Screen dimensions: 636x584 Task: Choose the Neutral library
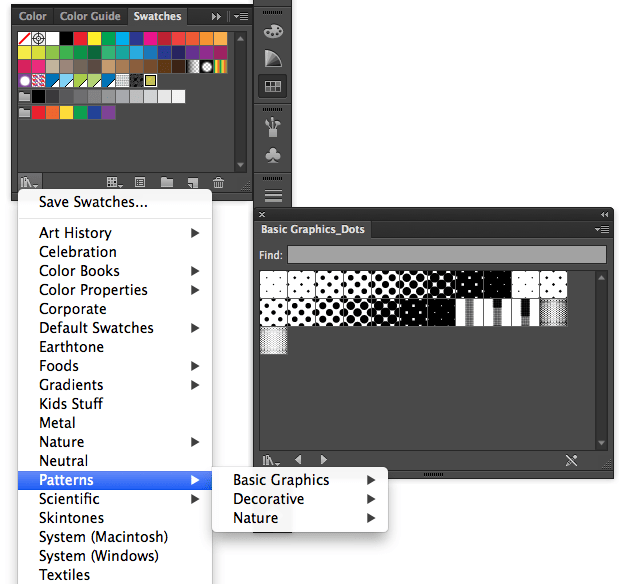coord(115,461)
